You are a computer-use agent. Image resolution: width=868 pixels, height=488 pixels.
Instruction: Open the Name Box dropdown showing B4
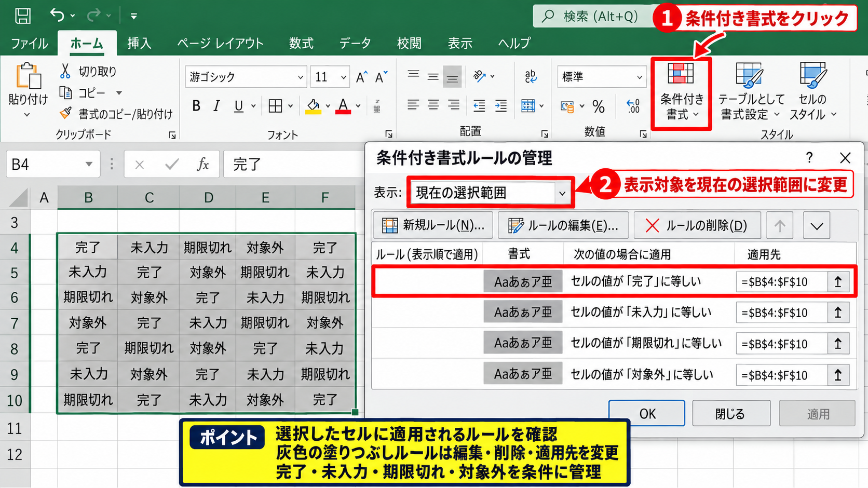coord(89,165)
